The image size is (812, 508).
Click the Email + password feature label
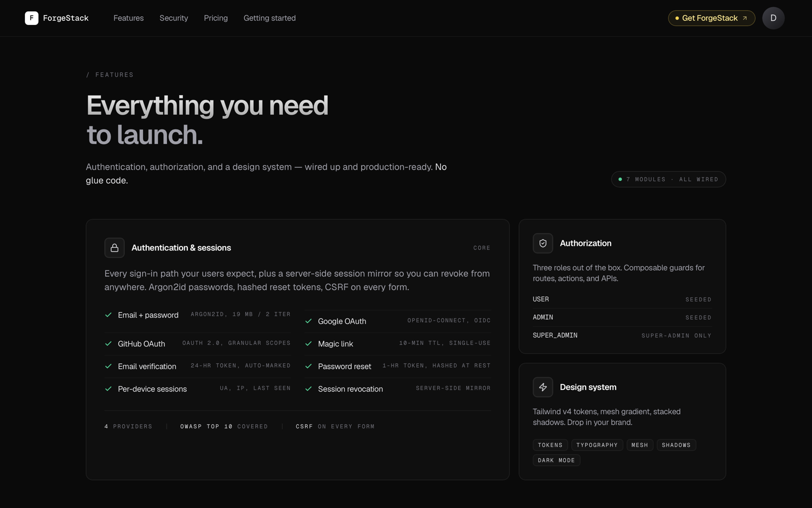[x=148, y=315]
